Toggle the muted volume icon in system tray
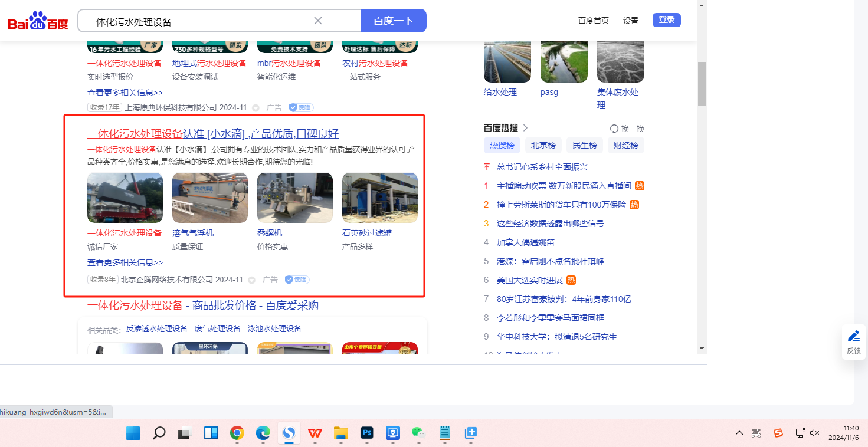Screen dimensions: 868x447 click(815, 433)
